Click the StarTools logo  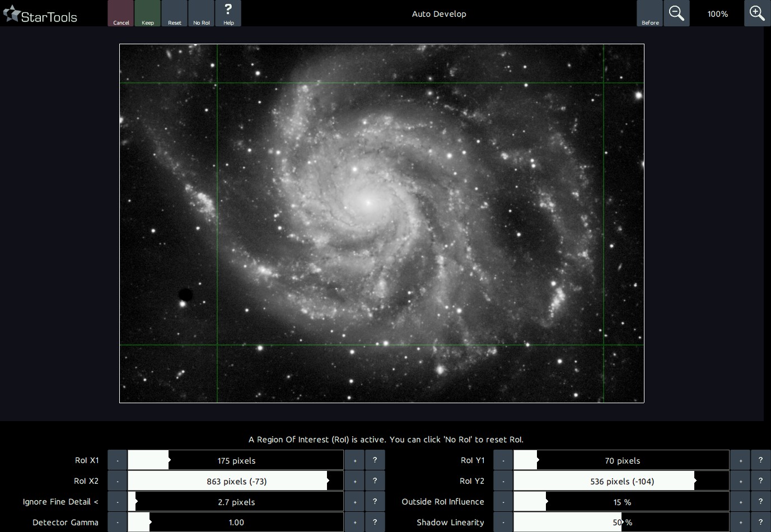(40, 16)
